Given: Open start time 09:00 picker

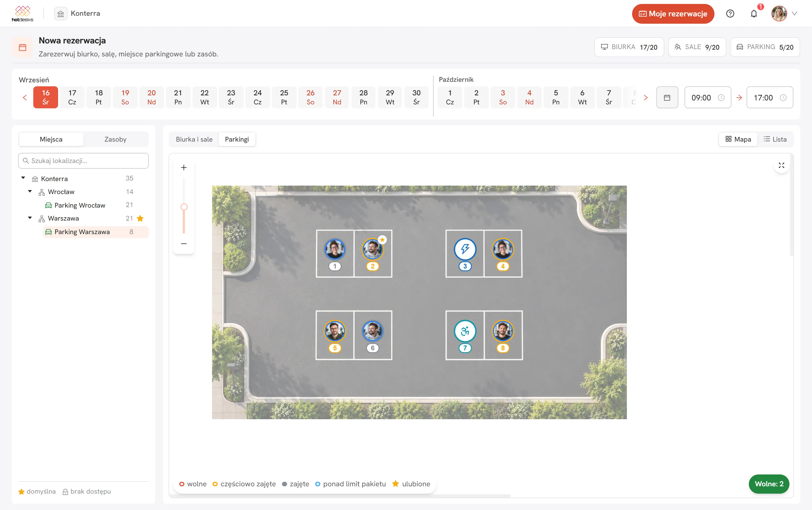Looking at the screenshot, I should [x=707, y=98].
